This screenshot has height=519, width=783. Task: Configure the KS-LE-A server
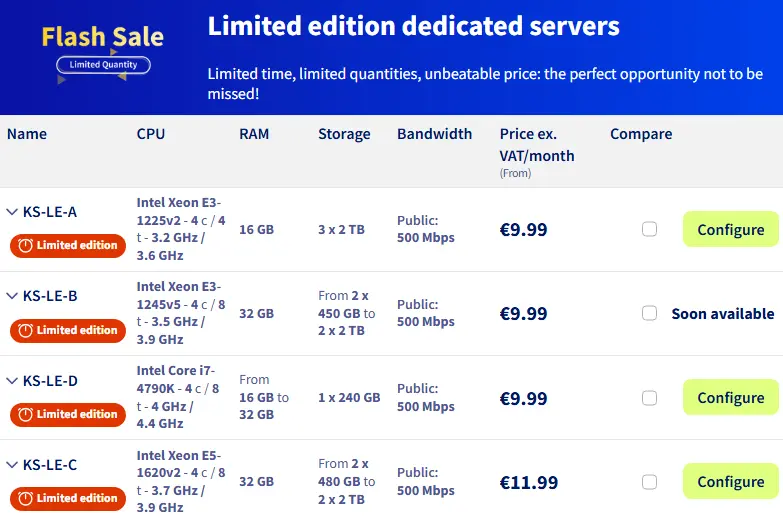coord(731,229)
